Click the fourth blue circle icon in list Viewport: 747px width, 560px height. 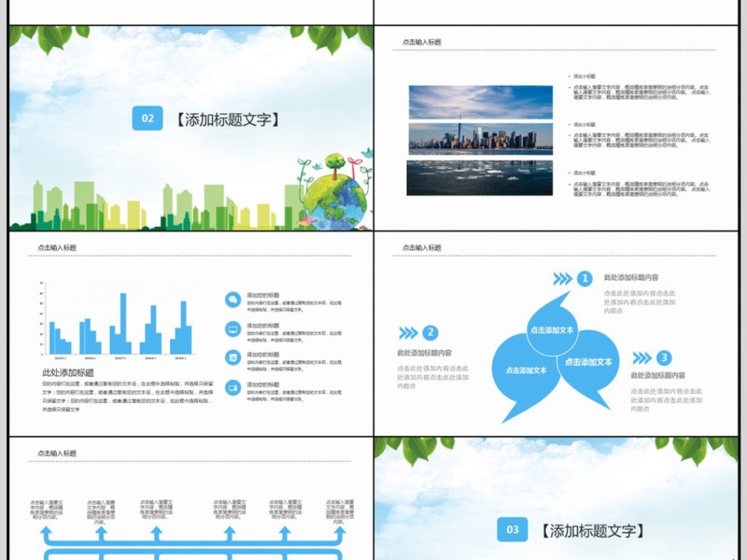pyautogui.click(x=232, y=387)
